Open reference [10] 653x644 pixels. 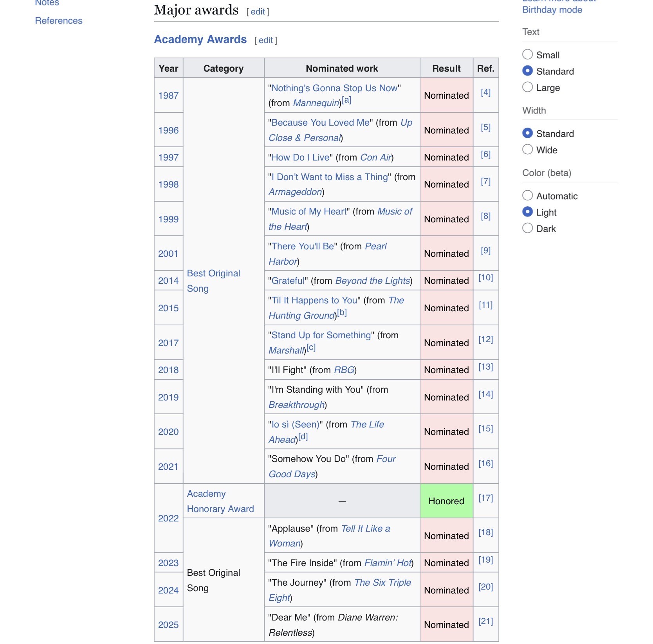click(485, 278)
